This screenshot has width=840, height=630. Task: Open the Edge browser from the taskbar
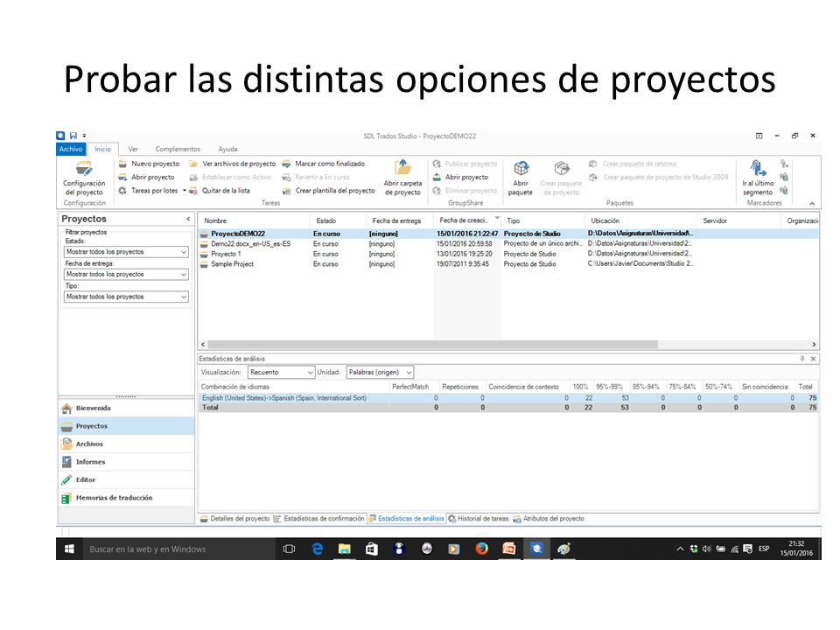tap(317, 549)
